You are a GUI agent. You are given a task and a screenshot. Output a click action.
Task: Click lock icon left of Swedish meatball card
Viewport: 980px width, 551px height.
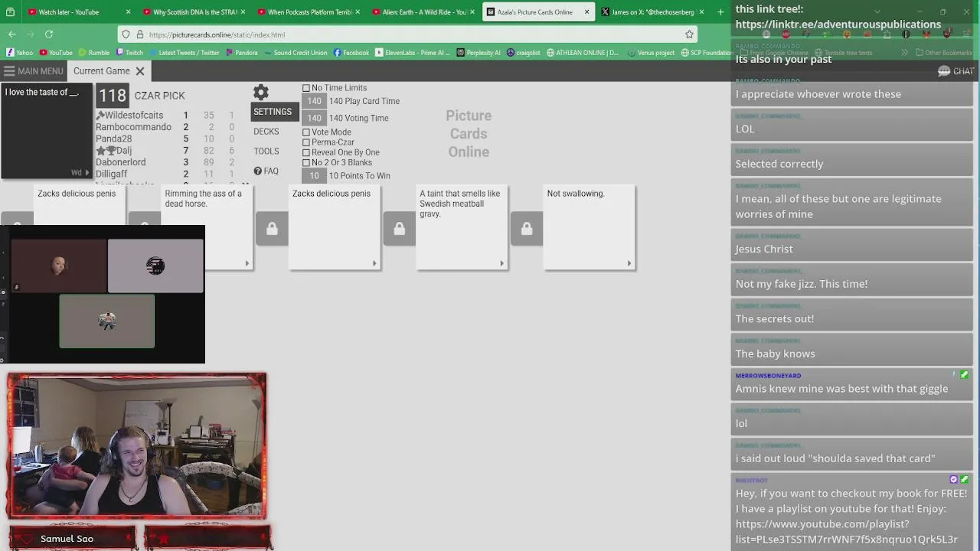point(399,229)
